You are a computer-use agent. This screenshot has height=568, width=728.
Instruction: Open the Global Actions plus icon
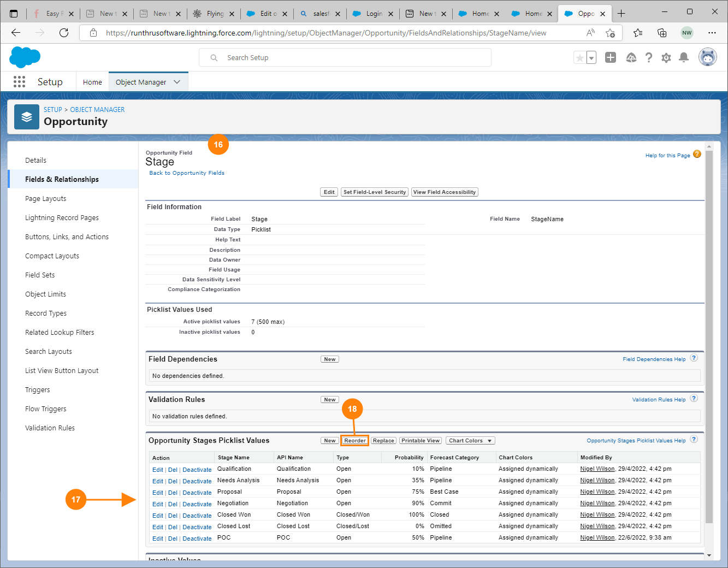point(611,57)
